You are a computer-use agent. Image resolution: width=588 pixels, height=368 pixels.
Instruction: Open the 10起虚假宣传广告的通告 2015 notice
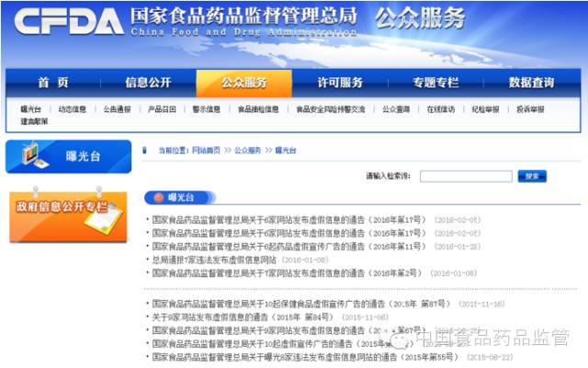(283, 343)
